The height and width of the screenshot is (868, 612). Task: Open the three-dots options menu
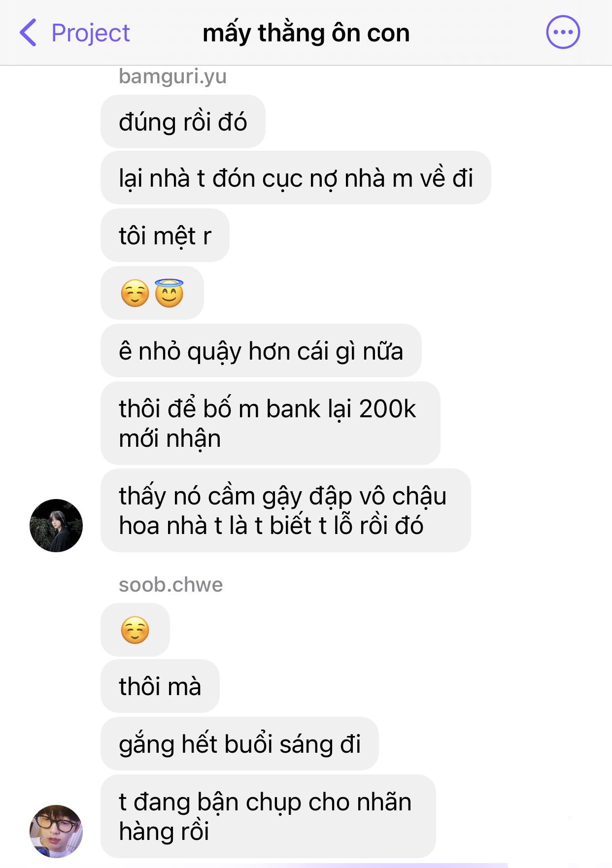[x=563, y=33]
